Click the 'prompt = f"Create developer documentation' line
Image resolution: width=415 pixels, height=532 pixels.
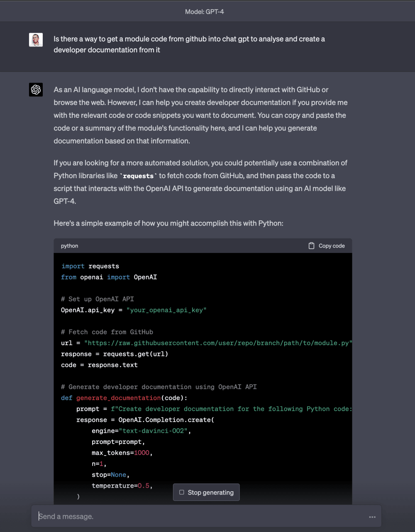point(214,409)
